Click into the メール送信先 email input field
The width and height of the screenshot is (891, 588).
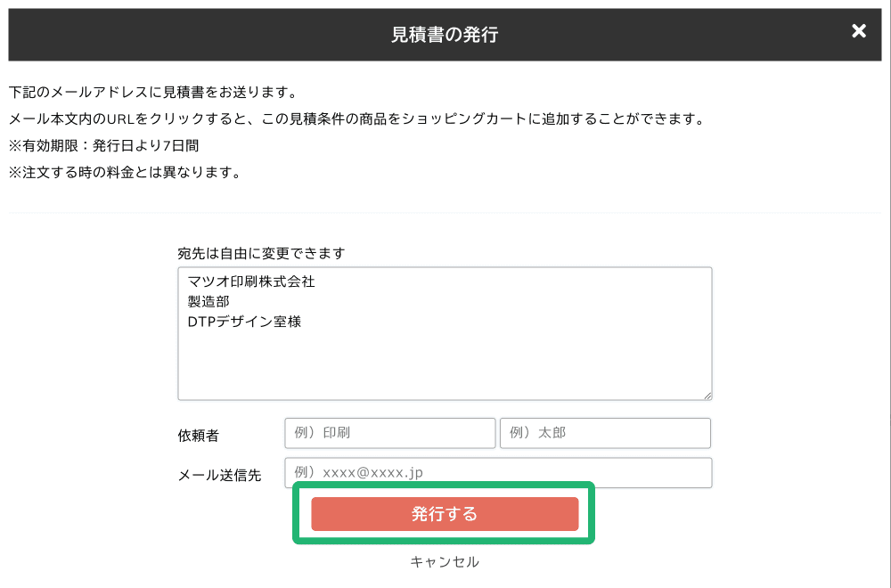[x=497, y=472]
